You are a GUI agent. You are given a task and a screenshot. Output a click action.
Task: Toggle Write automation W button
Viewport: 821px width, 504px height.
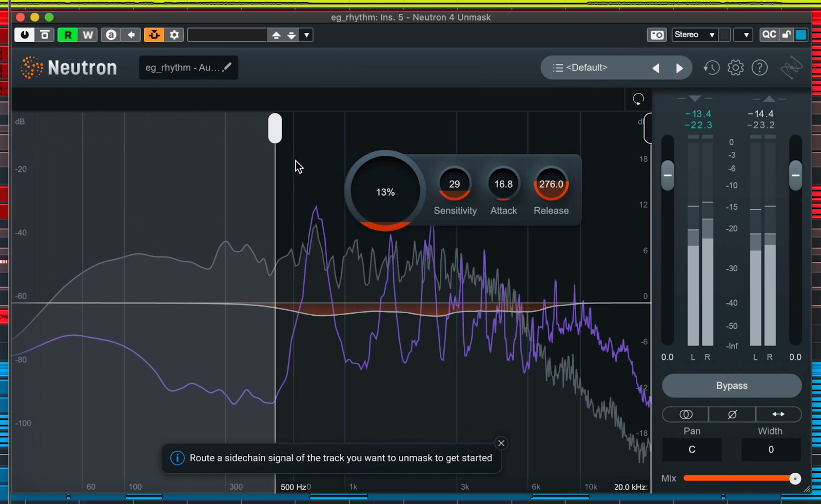tap(88, 35)
